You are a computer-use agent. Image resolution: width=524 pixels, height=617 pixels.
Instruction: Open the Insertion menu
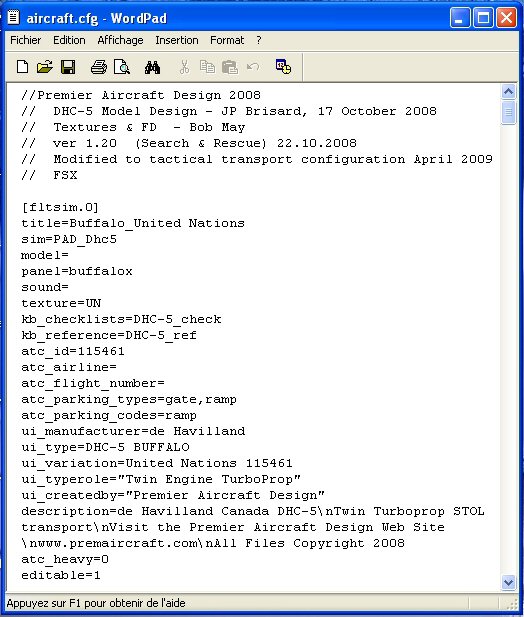pyautogui.click(x=177, y=40)
